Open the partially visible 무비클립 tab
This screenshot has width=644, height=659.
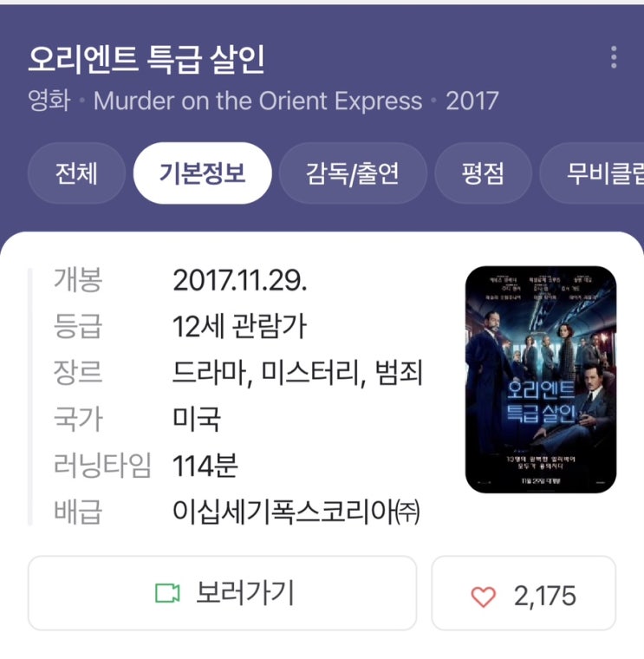click(x=592, y=173)
